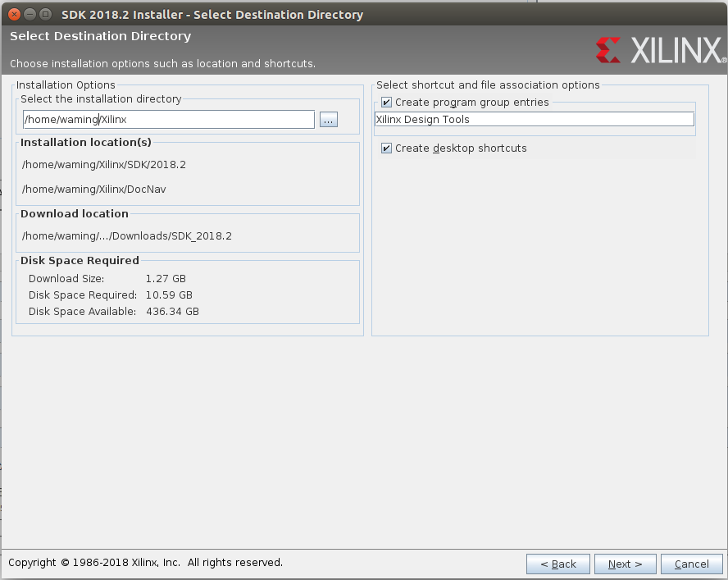Click the Select Destination Directory heading

[100, 36]
